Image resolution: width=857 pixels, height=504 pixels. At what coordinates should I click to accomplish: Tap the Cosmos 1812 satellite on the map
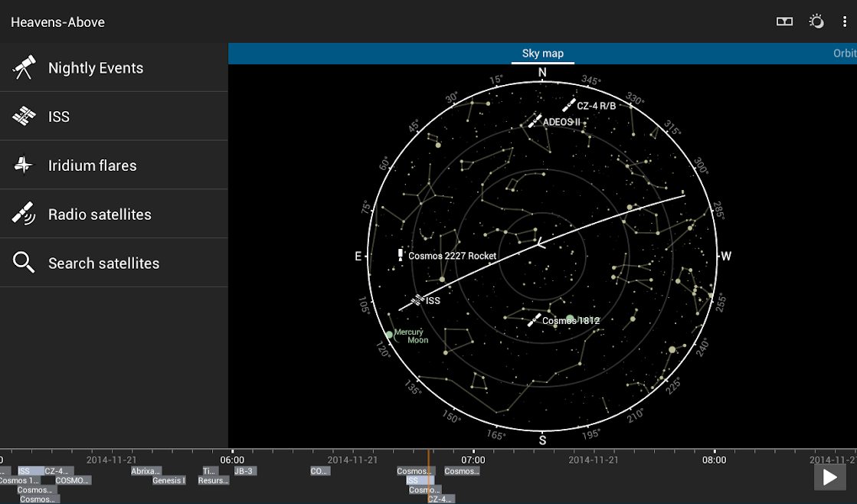coord(535,320)
